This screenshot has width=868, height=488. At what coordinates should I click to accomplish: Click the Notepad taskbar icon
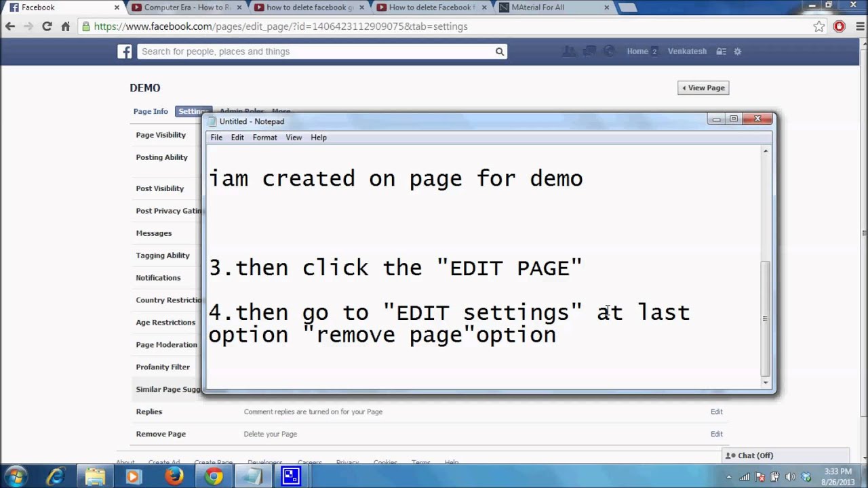(x=253, y=476)
